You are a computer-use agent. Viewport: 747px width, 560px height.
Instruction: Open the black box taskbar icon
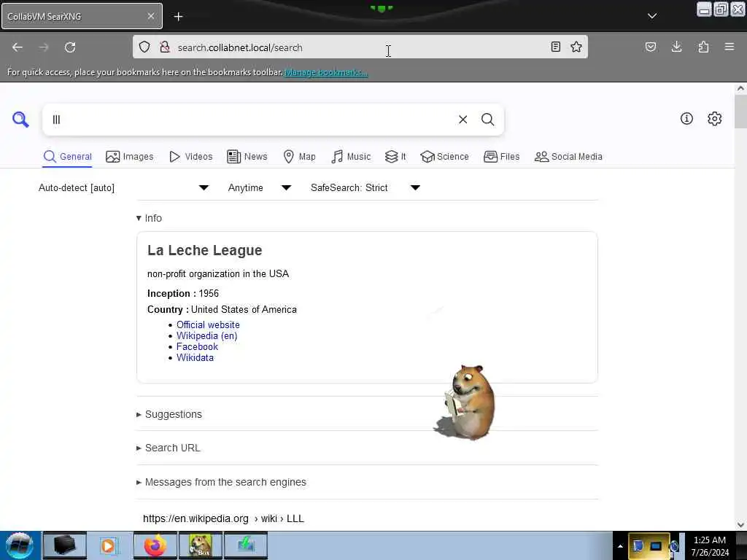(x=65, y=545)
